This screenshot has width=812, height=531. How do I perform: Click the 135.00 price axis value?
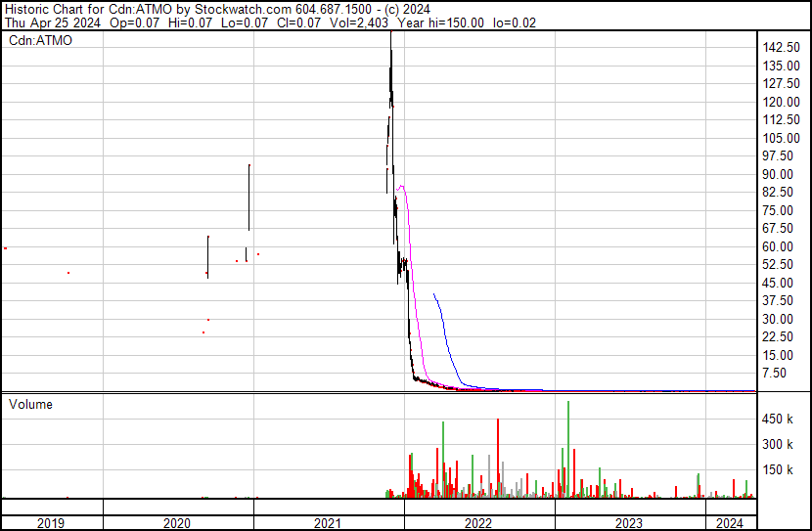pyautogui.click(x=781, y=66)
